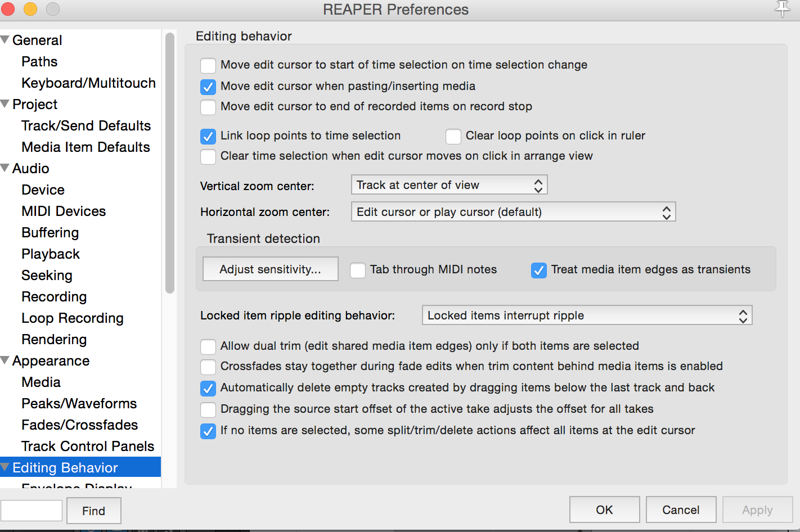Click Cancel to discard changes
The height and width of the screenshot is (532, 800).
(681, 510)
